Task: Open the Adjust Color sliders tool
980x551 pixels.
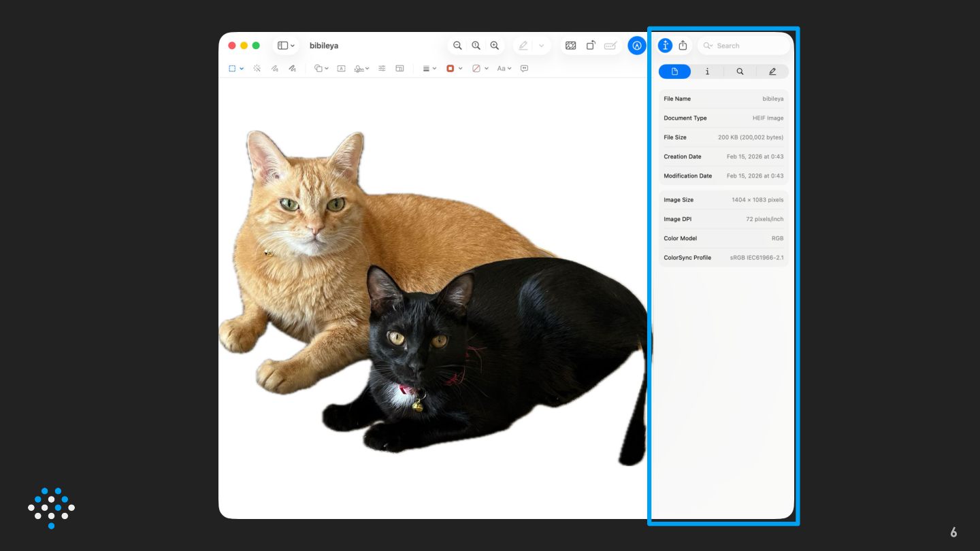Action: coord(382,69)
